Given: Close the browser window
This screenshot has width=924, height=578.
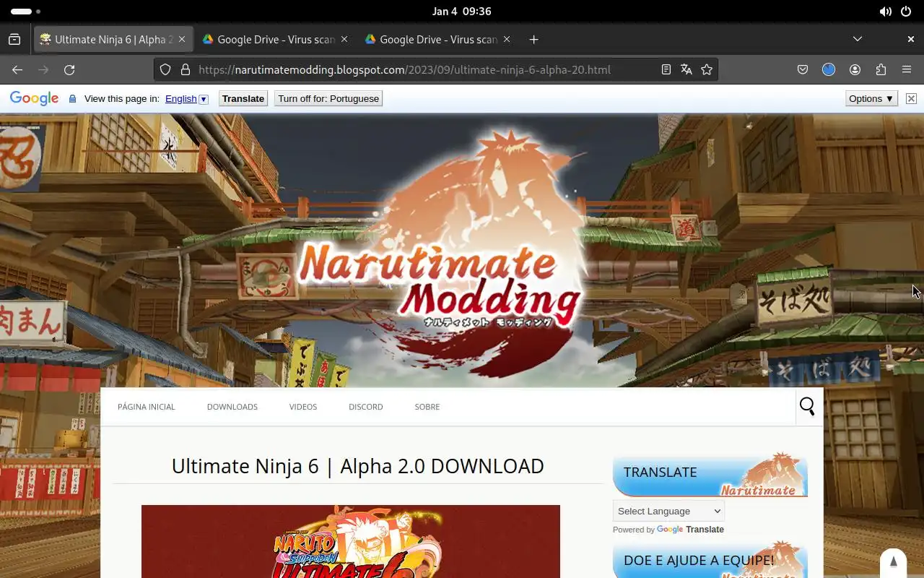Looking at the screenshot, I should point(911,39).
